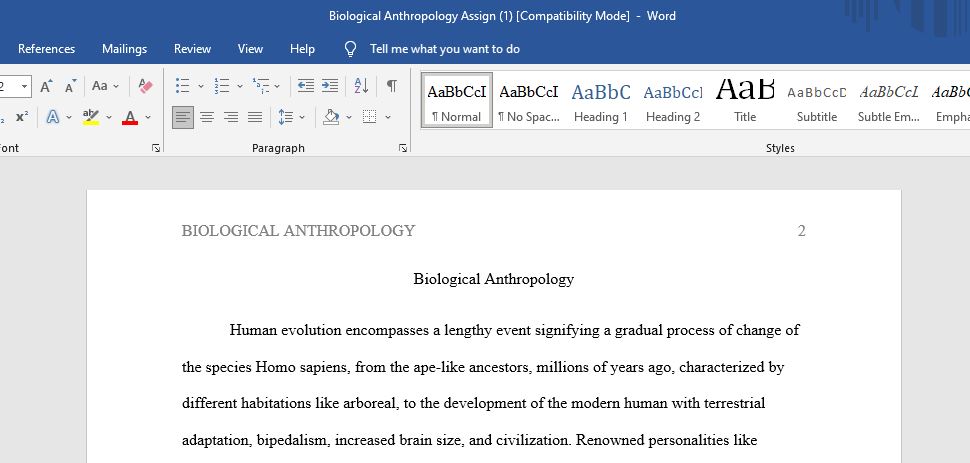Open the borders dropdown arrow

(388, 116)
